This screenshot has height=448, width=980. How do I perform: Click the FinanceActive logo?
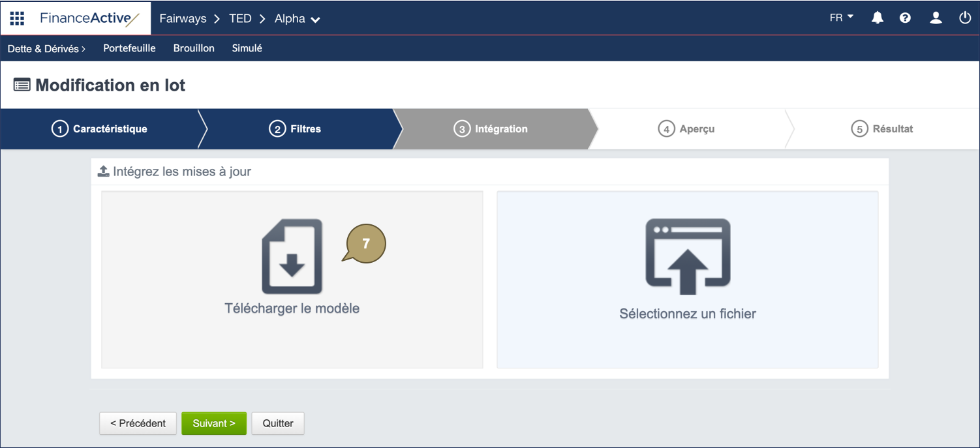click(x=89, y=18)
